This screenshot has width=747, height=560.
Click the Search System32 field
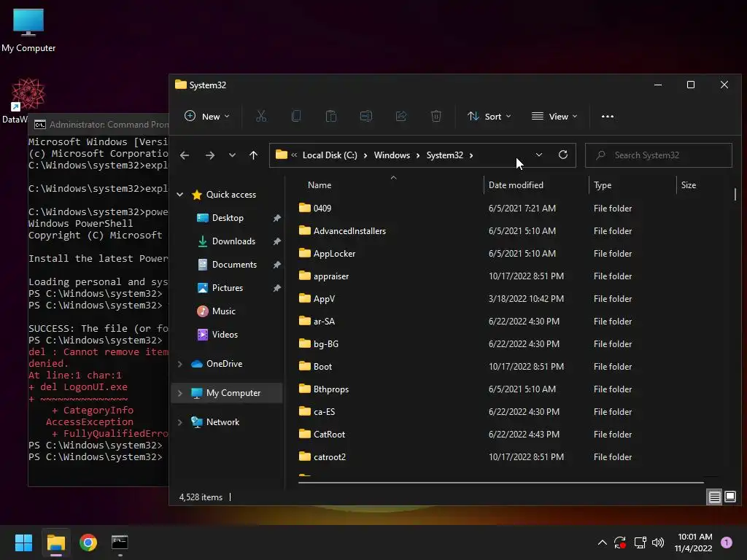click(x=659, y=155)
